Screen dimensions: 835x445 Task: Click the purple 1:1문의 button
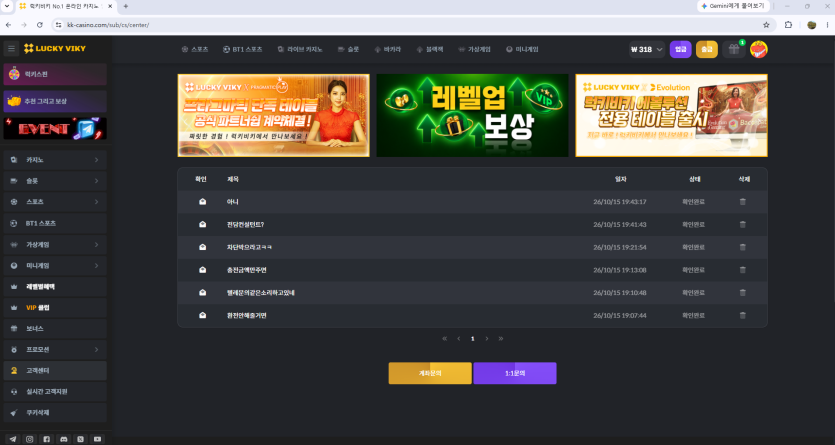click(515, 373)
